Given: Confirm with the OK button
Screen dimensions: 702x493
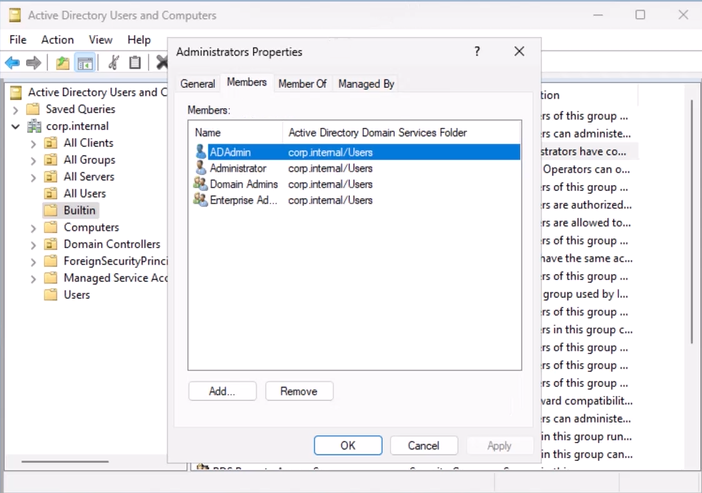Looking at the screenshot, I should pos(348,446).
